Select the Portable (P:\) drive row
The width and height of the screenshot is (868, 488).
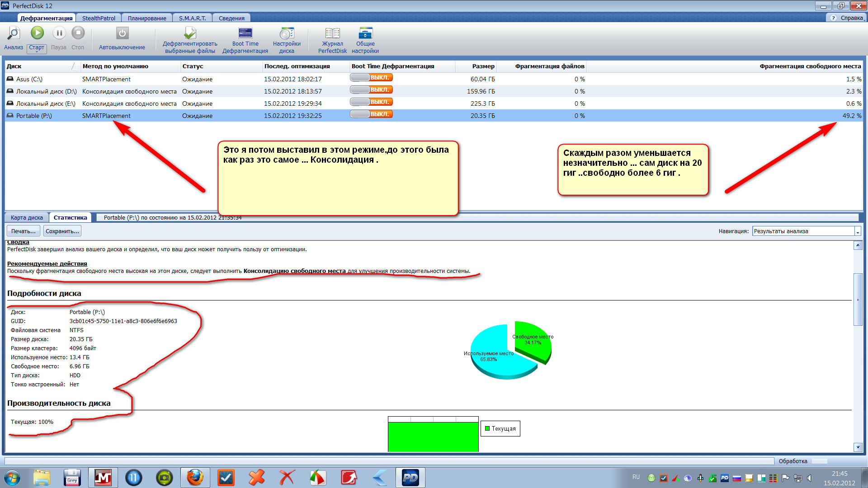tap(434, 116)
